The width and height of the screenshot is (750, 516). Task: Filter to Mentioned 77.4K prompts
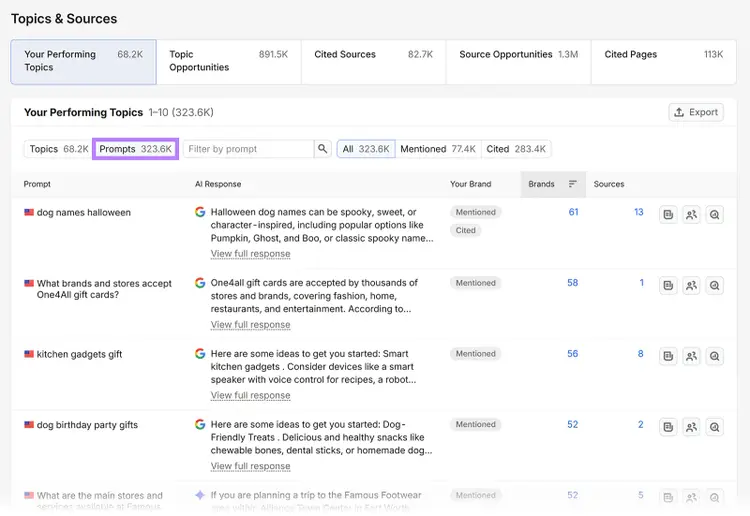point(438,149)
